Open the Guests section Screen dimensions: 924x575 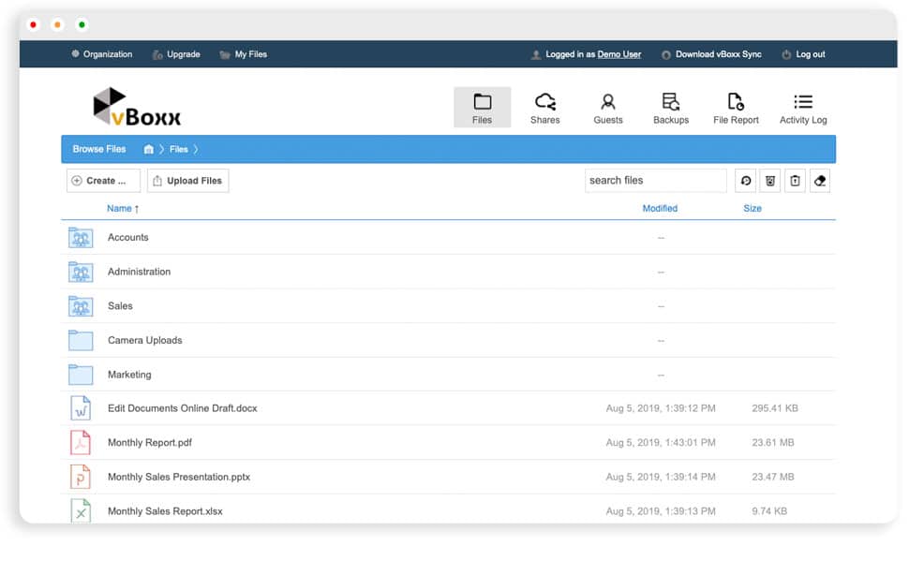pyautogui.click(x=608, y=108)
